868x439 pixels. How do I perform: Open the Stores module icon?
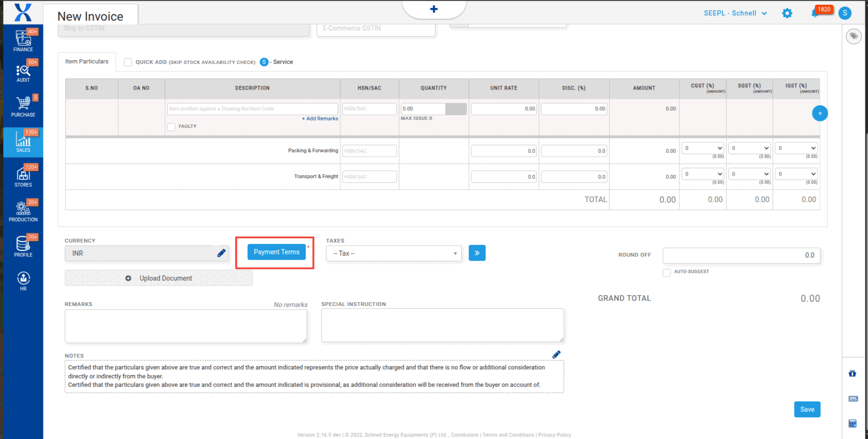[x=23, y=176]
